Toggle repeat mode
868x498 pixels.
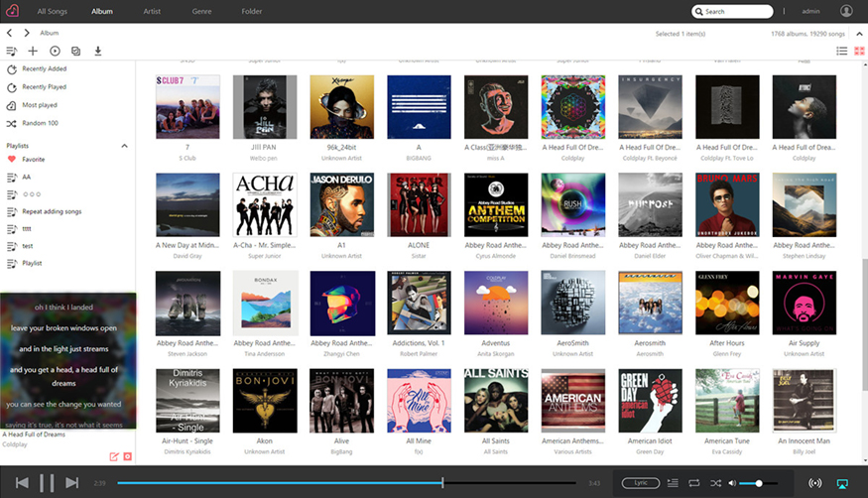[694, 483]
